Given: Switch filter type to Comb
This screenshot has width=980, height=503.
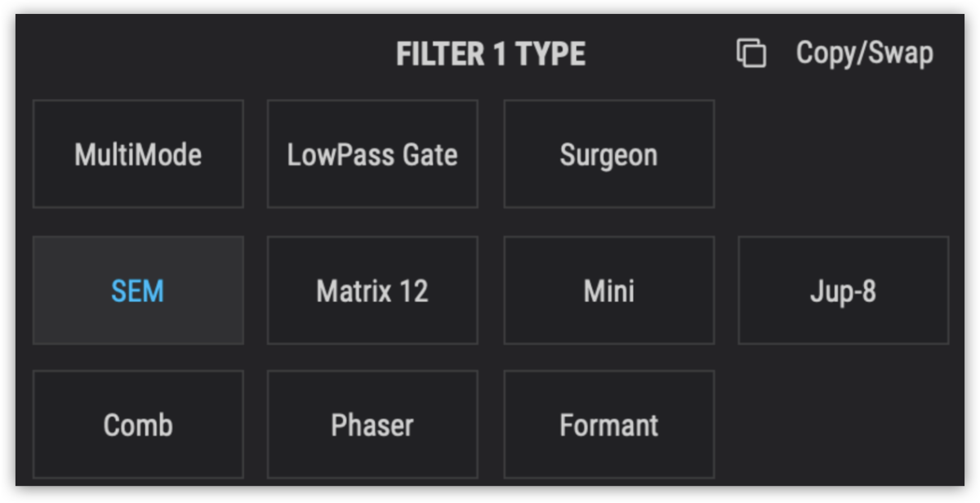Looking at the screenshot, I should [137, 425].
